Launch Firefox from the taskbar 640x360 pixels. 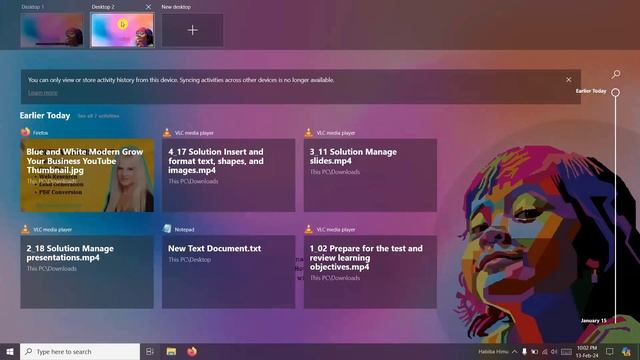[x=191, y=351]
